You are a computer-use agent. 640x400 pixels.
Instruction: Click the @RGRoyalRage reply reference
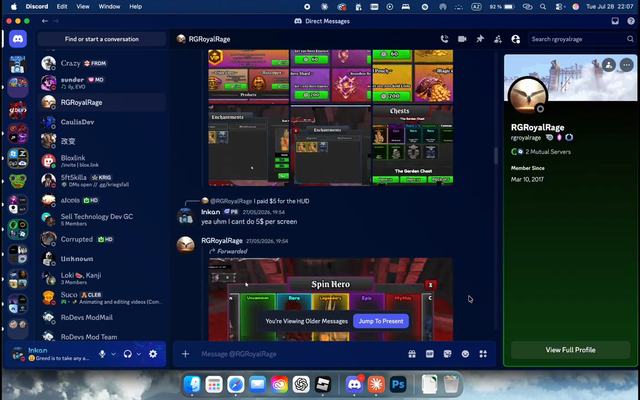point(231,201)
